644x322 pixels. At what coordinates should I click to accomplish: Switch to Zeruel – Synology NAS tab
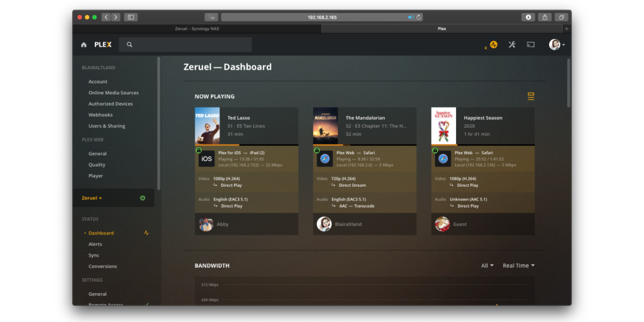197,28
